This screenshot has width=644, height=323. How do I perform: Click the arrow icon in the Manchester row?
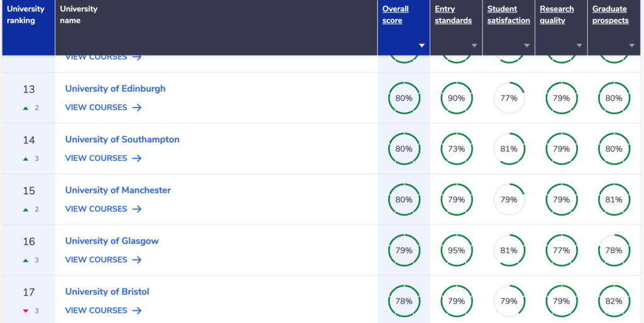tap(136, 209)
